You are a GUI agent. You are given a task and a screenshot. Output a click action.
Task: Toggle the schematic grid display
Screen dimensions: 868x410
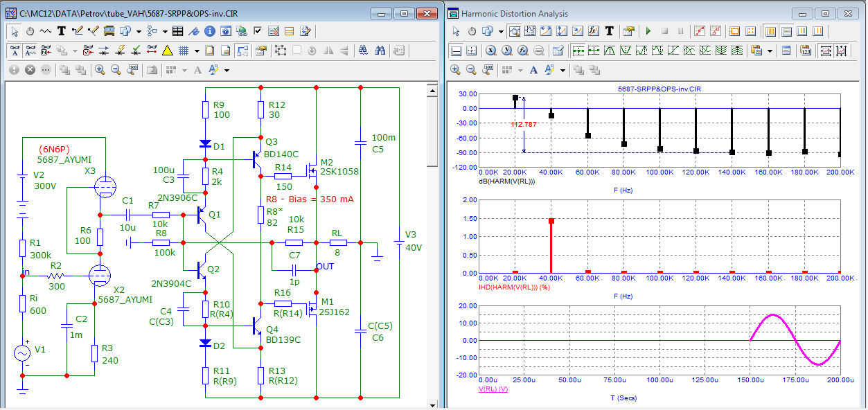tap(184, 51)
